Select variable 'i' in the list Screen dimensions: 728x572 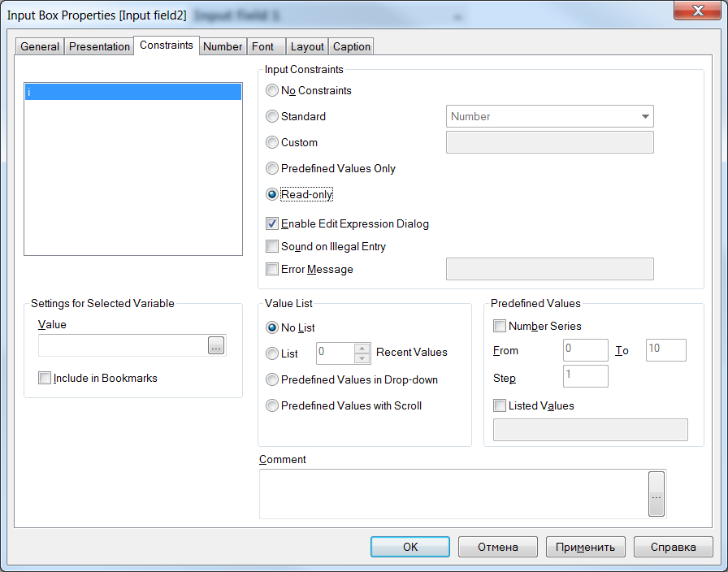pyautogui.click(x=133, y=92)
